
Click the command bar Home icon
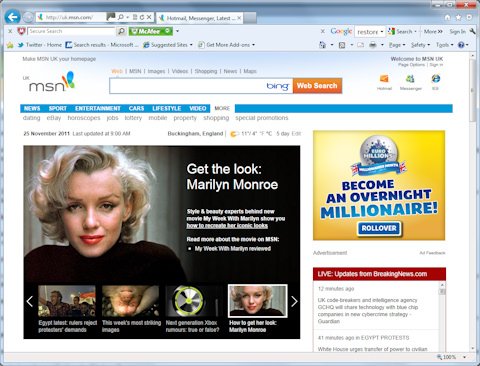[x=322, y=45]
